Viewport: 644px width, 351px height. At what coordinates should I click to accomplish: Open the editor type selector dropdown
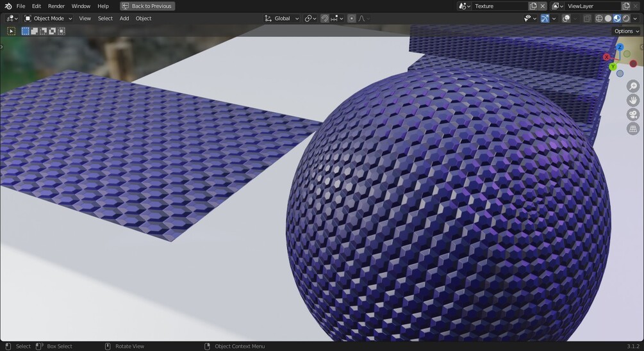point(12,19)
